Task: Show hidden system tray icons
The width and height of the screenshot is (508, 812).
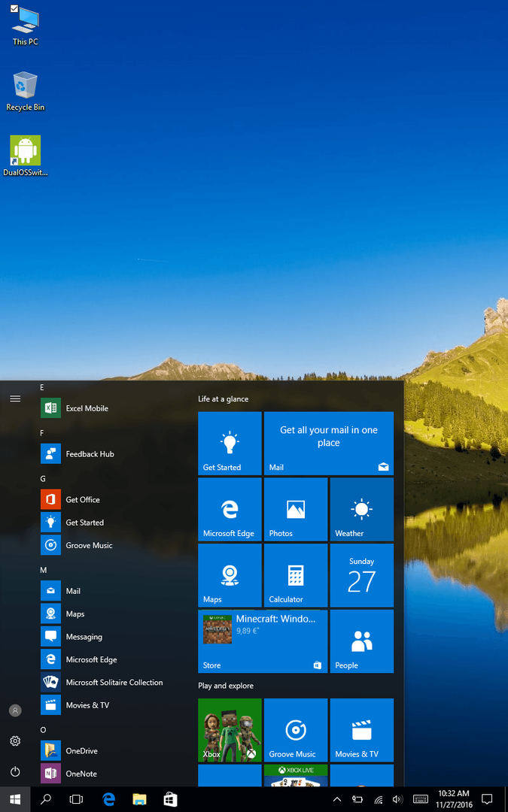Action: coord(336,799)
